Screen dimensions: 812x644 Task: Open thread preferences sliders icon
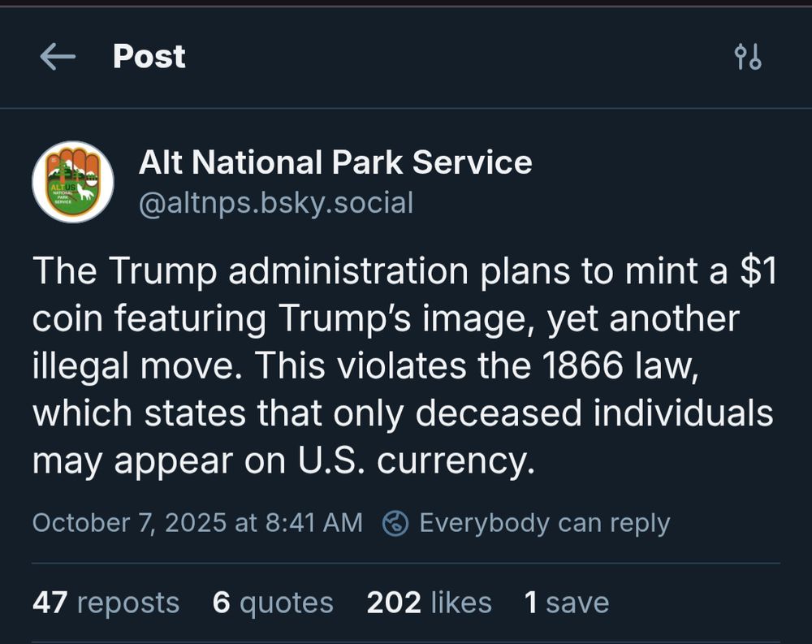point(747,57)
